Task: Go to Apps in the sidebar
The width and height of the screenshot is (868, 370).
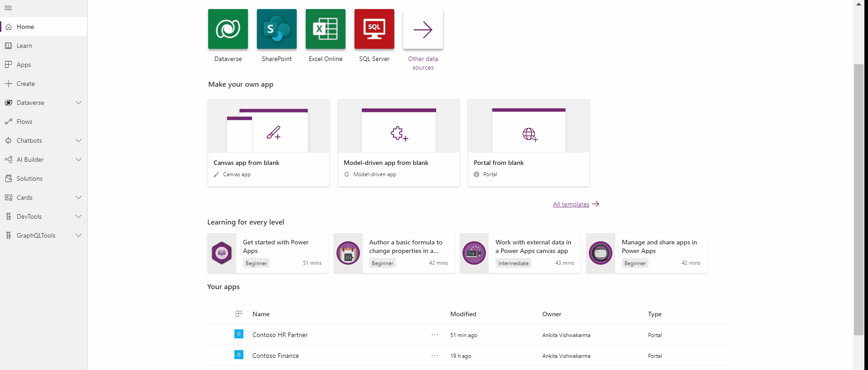Action: (x=24, y=65)
